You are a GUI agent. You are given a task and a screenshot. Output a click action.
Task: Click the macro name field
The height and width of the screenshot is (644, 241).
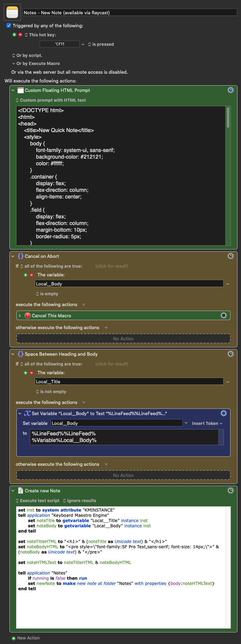(x=130, y=13)
